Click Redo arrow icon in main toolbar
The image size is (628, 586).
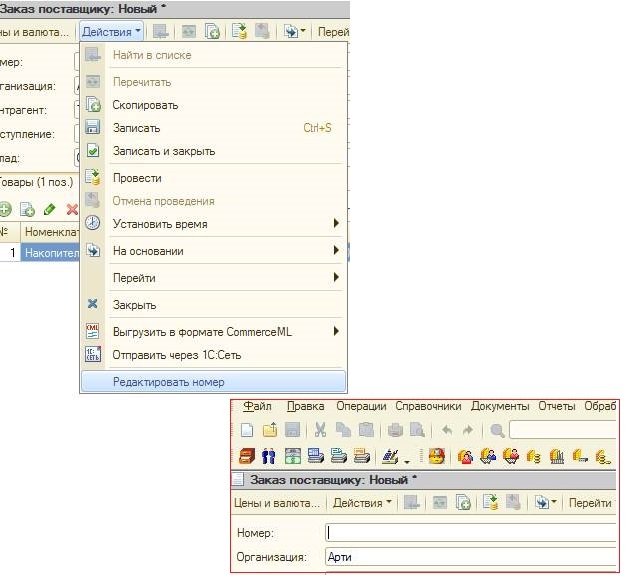[x=468, y=430]
